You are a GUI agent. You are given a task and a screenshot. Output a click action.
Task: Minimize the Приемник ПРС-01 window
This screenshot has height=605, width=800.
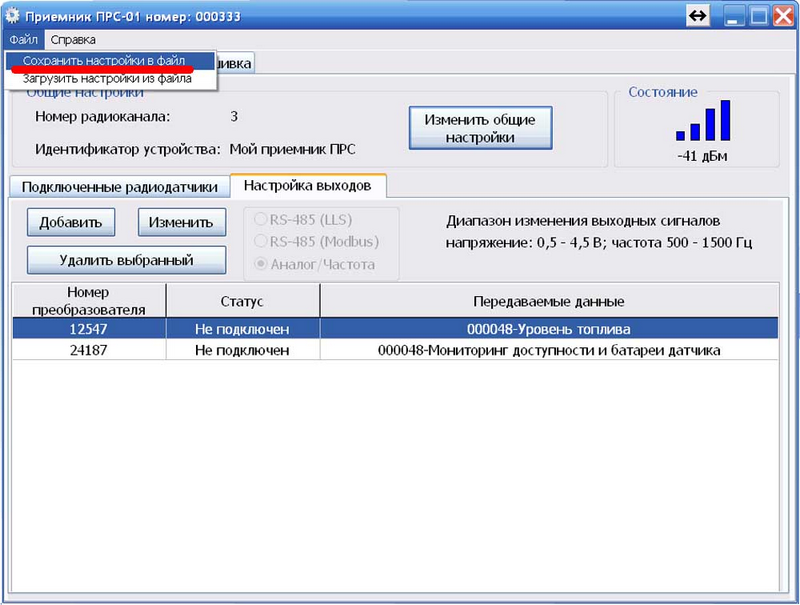click(734, 16)
